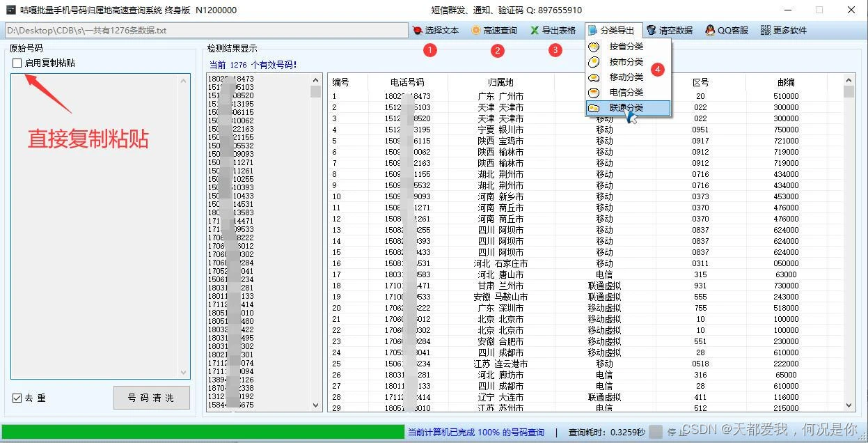Image resolution: width=868 pixels, height=443 pixels.
Task: Toggle the 去重 checkbox
Action: click(17, 398)
